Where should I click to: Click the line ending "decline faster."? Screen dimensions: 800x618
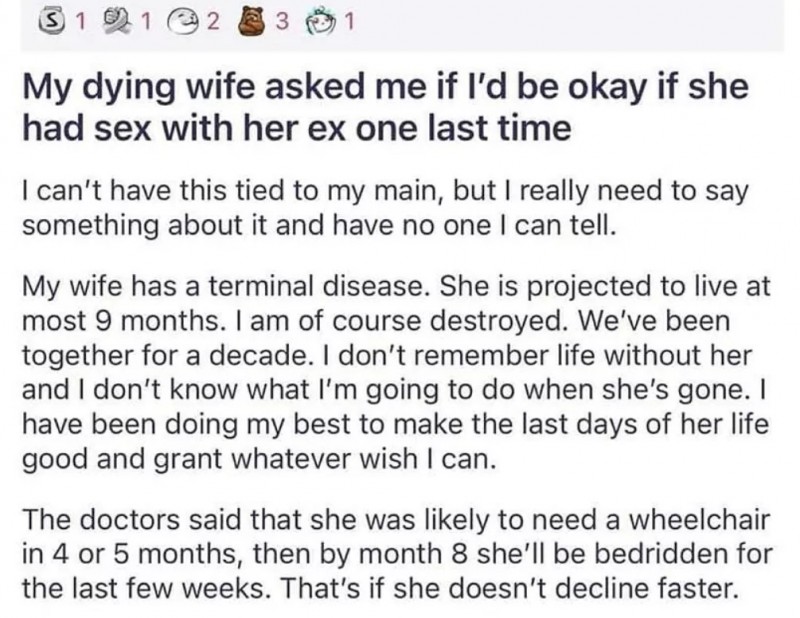point(380,588)
